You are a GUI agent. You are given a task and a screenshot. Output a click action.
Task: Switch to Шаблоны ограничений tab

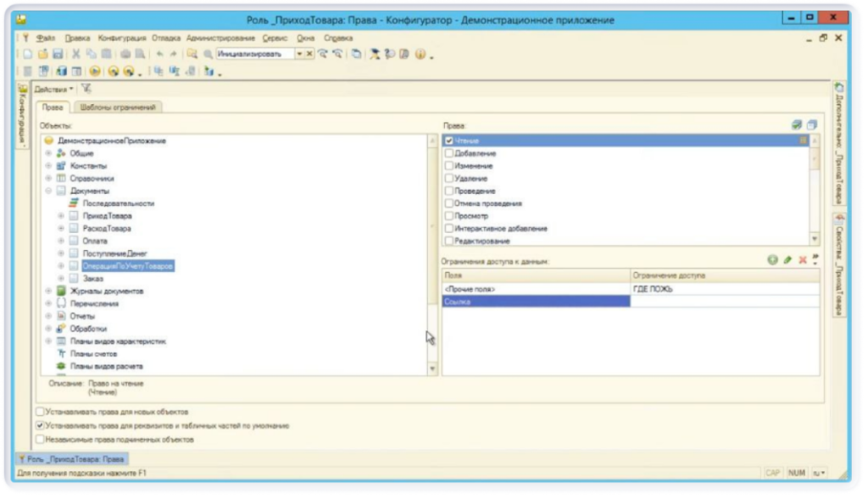(x=119, y=107)
